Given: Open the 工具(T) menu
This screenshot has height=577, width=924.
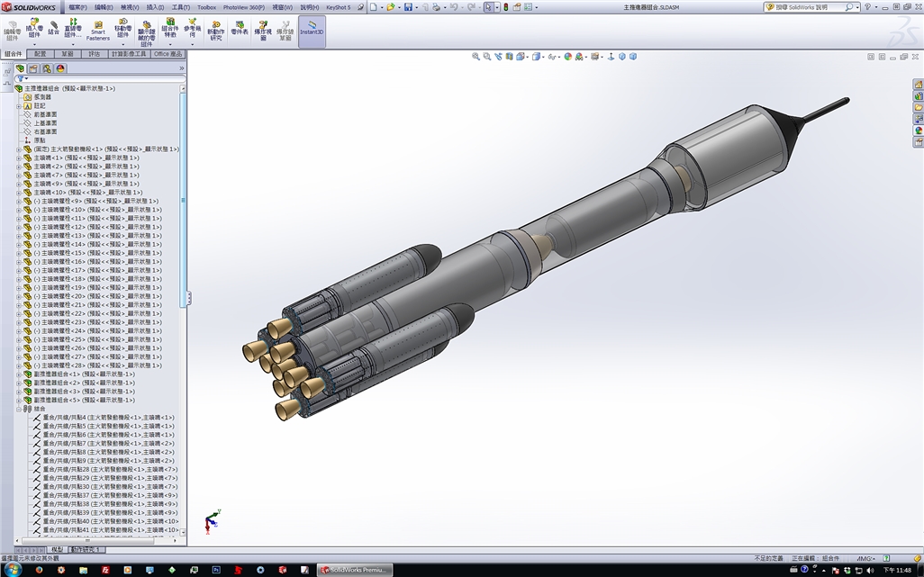Looking at the screenshot, I should [180, 7].
